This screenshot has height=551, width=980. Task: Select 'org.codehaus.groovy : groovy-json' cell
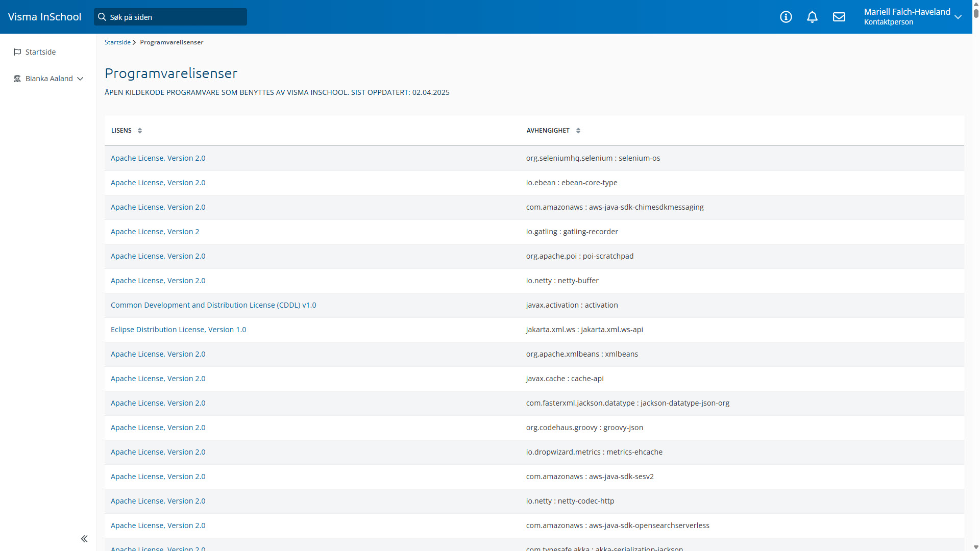[x=584, y=428]
